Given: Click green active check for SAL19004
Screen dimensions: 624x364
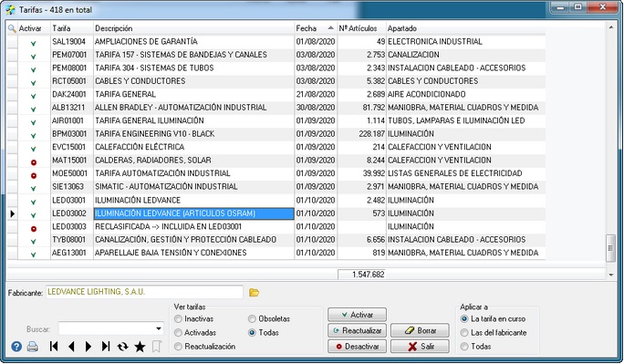Looking at the screenshot, I should pyautogui.click(x=34, y=44).
